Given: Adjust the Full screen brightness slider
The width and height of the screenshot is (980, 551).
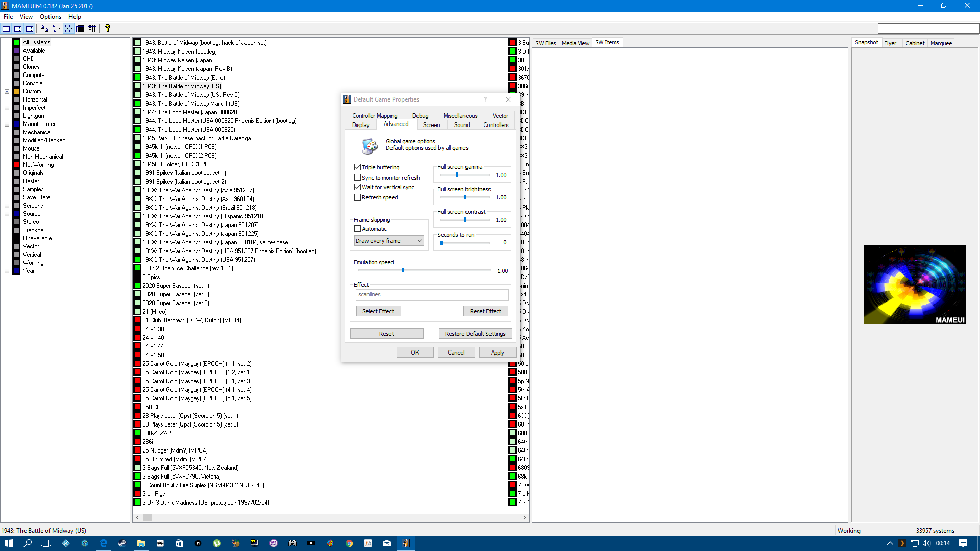Looking at the screenshot, I should coord(464,197).
